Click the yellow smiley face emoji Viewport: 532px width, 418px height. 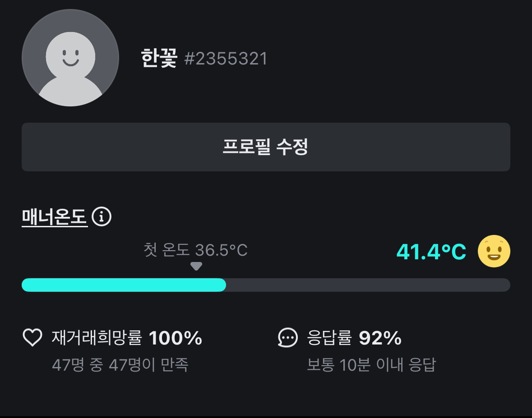click(x=494, y=251)
